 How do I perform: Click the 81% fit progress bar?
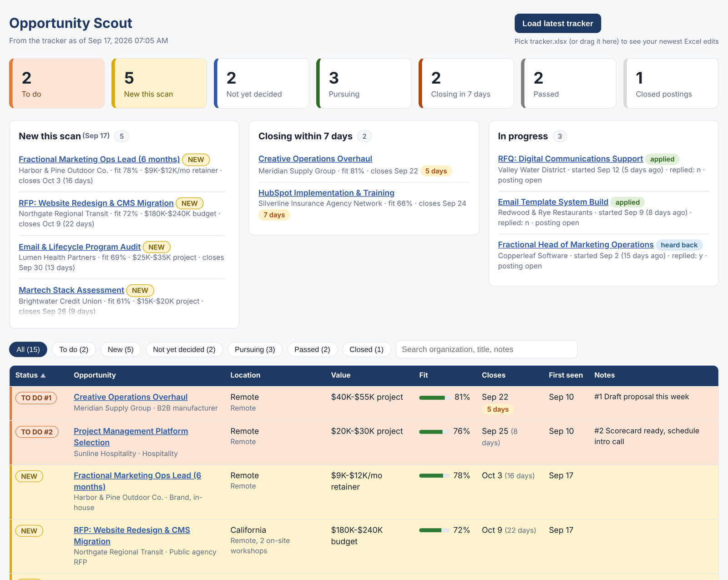(435, 398)
